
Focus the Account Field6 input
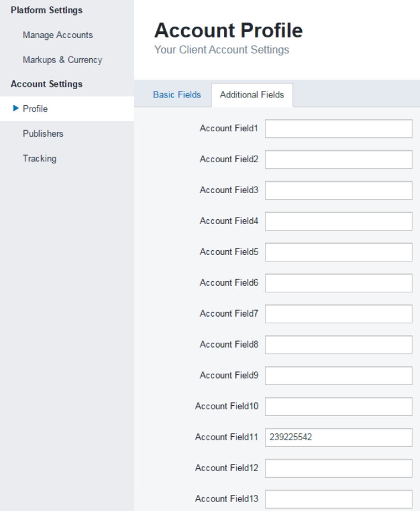click(339, 283)
